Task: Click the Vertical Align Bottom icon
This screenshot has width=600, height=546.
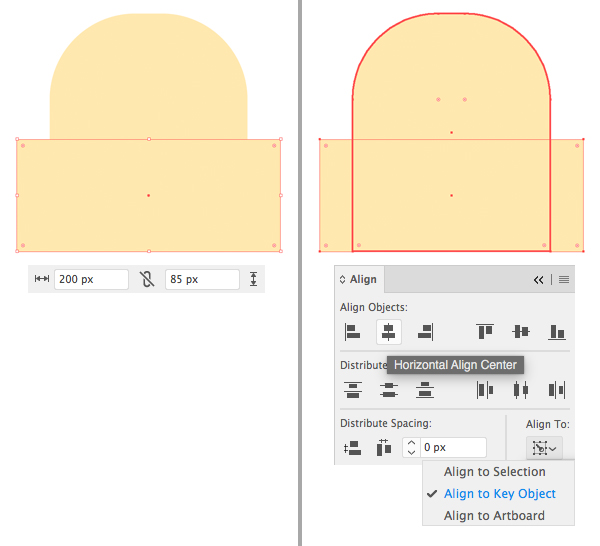Action: 557,331
